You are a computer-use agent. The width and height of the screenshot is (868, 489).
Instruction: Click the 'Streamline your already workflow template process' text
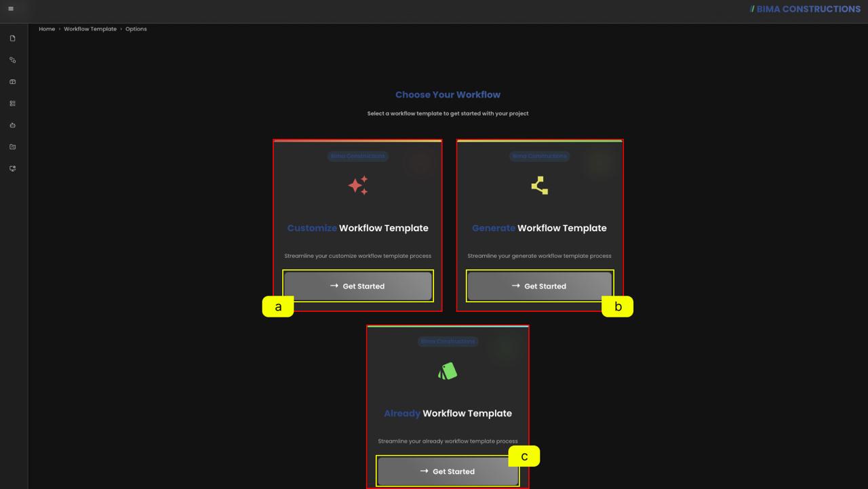[x=448, y=441]
